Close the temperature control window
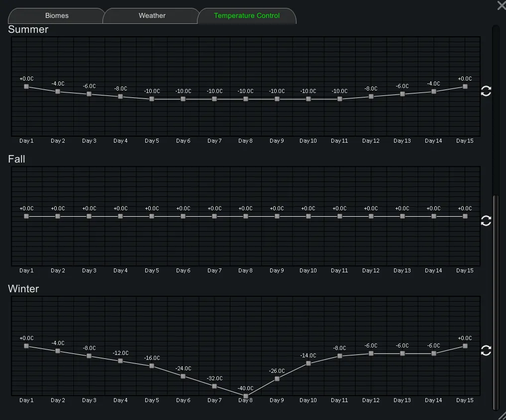 (x=501, y=5)
